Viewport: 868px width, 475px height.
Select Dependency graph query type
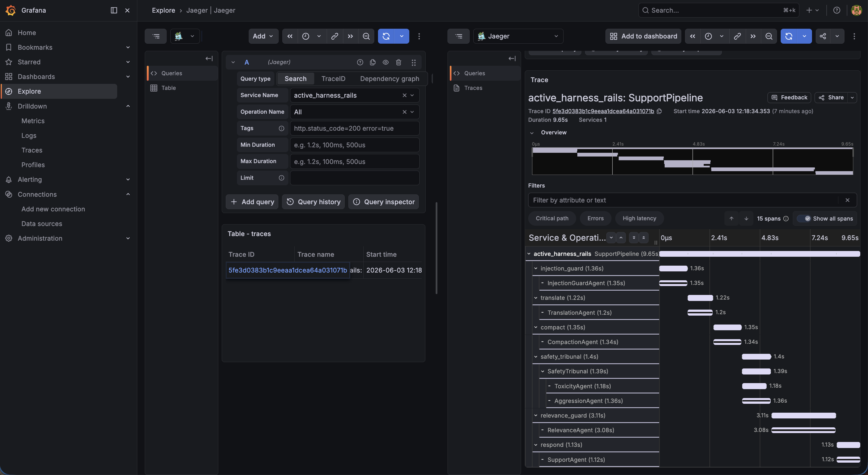tap(389, 78)
